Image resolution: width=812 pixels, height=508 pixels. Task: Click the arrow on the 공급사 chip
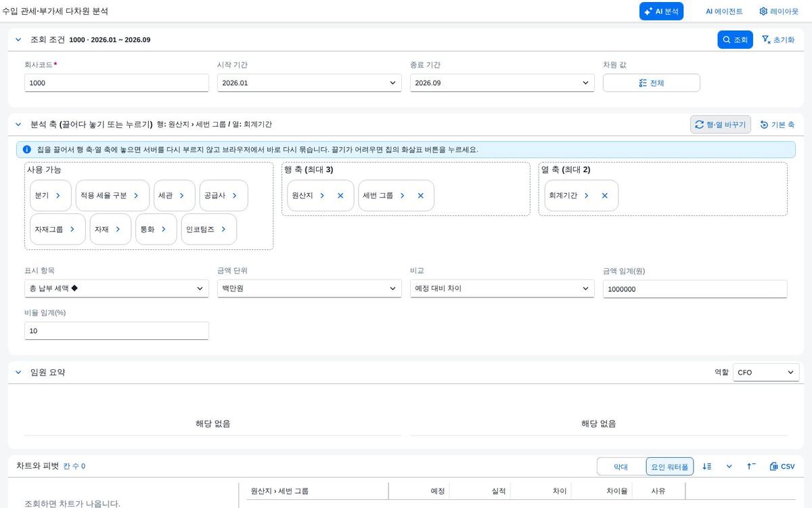point(235,196)
